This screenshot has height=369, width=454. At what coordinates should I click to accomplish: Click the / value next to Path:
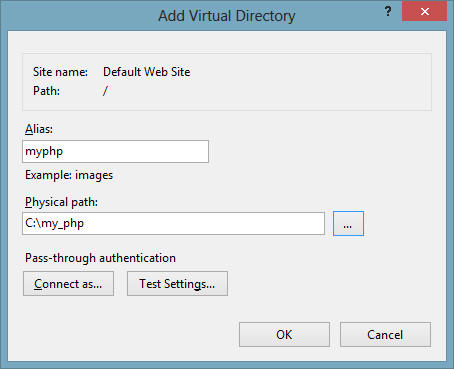click(105, 91)
